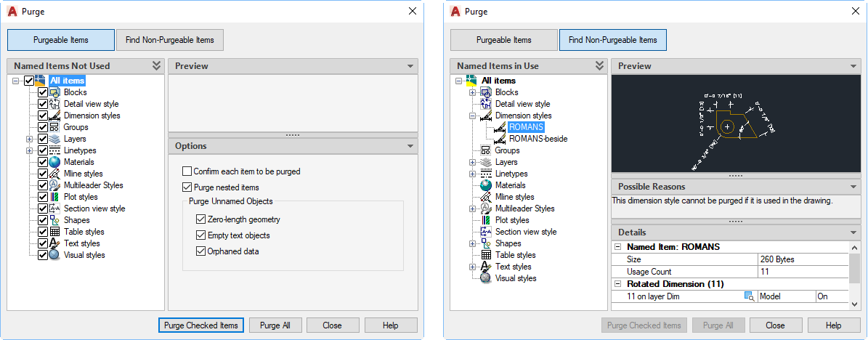Click the Materials sphere icon in the Named Items in Use tree
The height and width of the screenshot is (340, 868).
coord(486,185)
